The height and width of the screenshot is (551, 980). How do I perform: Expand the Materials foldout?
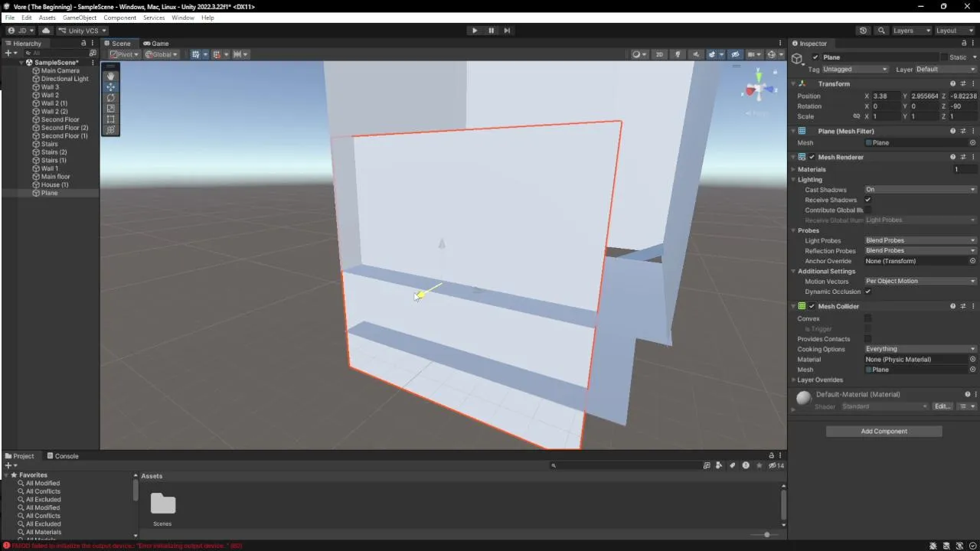[793, 169]
